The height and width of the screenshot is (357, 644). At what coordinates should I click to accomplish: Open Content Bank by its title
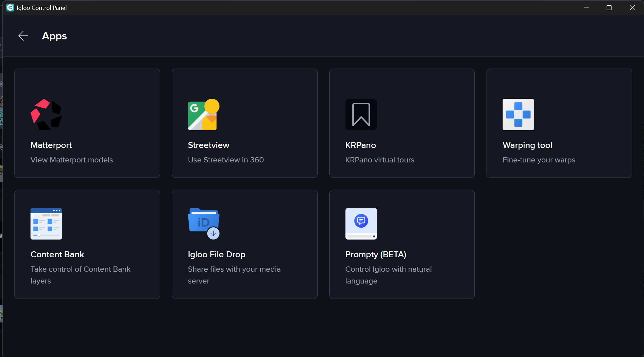[x=57, y=254]
